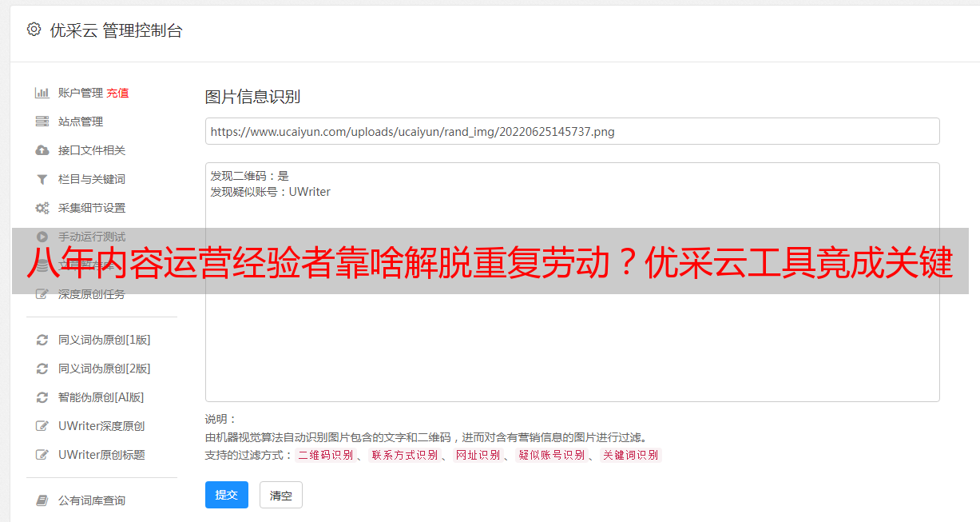Go to 采集细节设置
This screenshot has width=980, height=522.
(92, 208)
